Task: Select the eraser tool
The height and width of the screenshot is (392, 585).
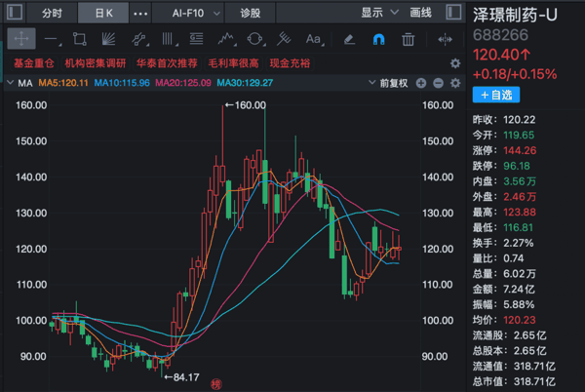Action: (x=349, y=39)
